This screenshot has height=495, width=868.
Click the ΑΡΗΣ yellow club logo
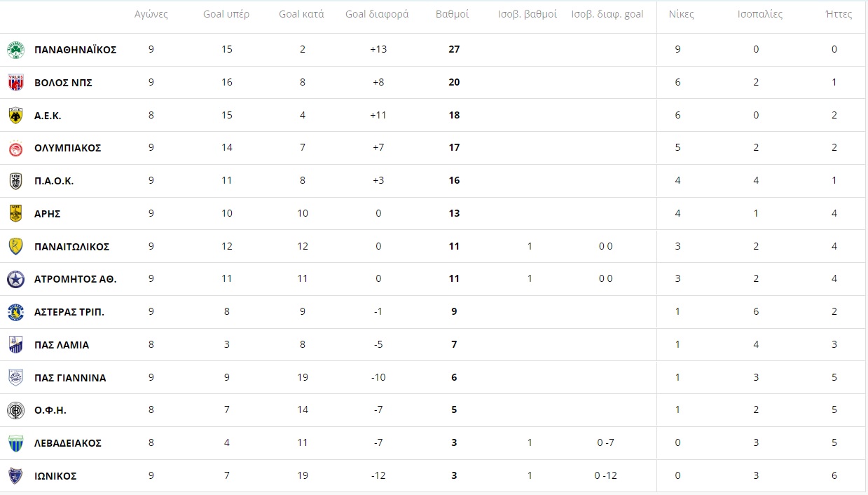(x=15, y=214)
